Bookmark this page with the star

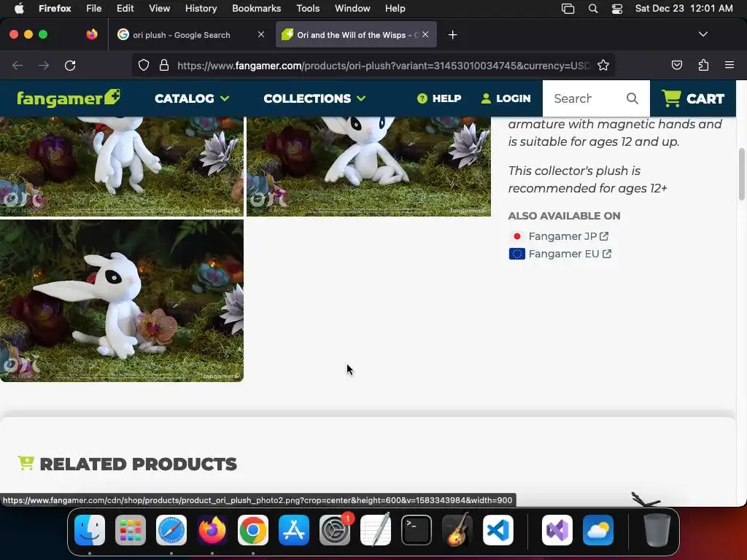tap(603, 65)
